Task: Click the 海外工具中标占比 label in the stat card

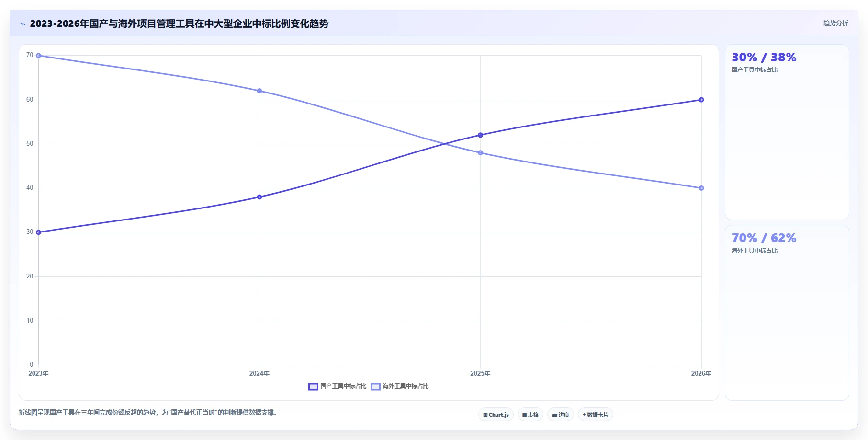Action: [755, 251]
